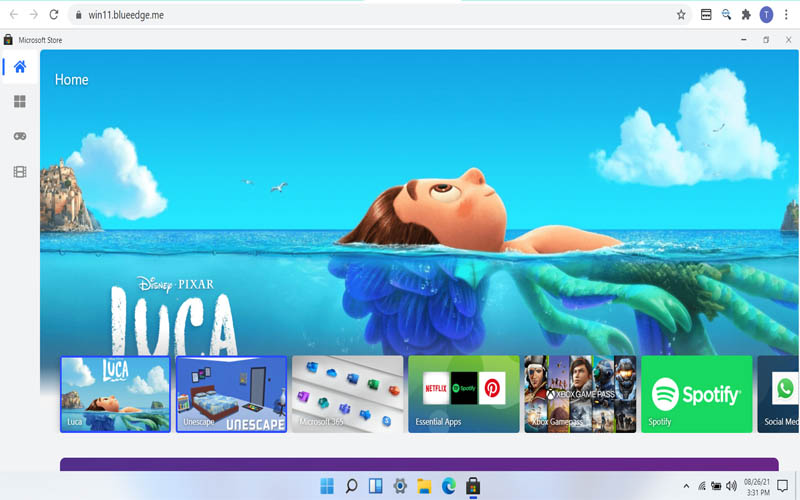This screenshot has height=500, width=800.
Task: Open the date and time clock
Action: click(x=757, y=487)
